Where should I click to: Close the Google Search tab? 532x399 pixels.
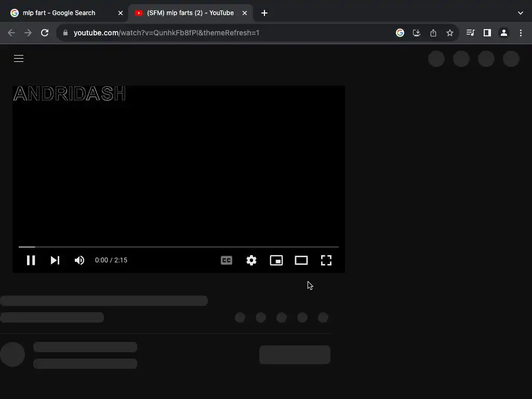121,13
